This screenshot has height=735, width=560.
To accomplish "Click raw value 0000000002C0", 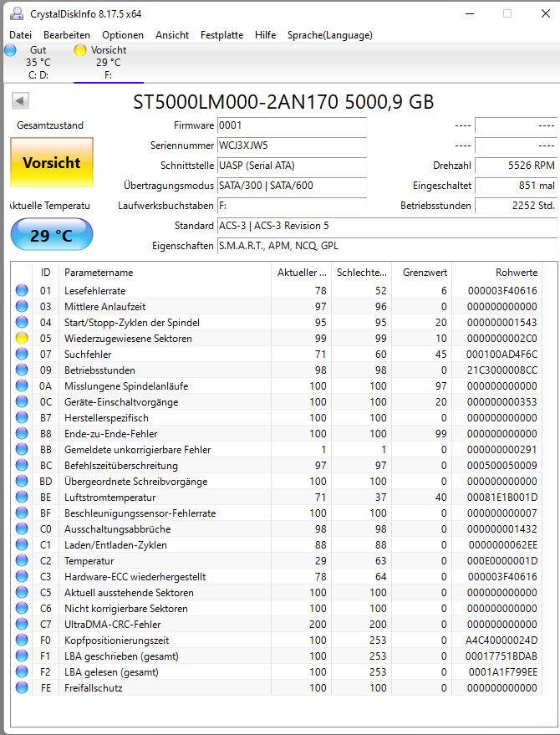I will click(501, 339).
